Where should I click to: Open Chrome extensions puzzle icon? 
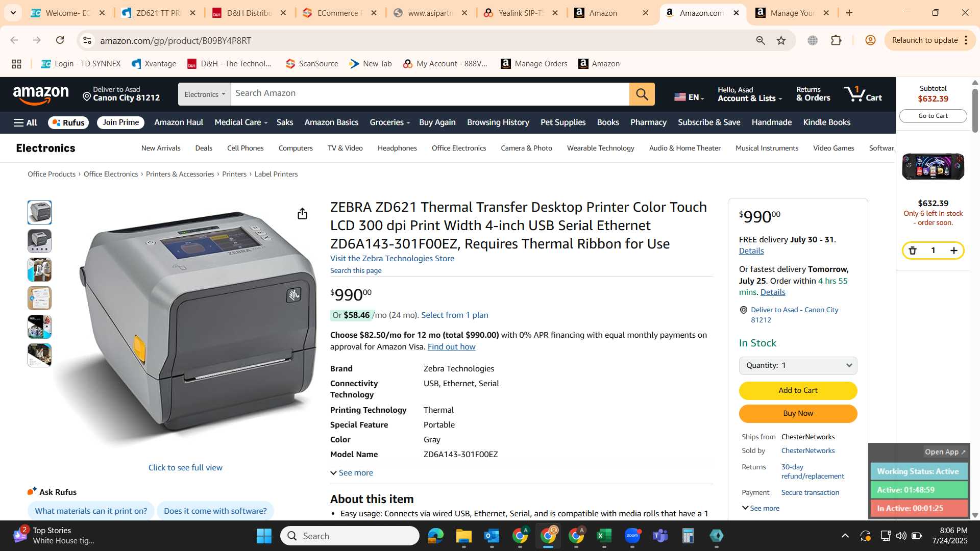[836, 40]
